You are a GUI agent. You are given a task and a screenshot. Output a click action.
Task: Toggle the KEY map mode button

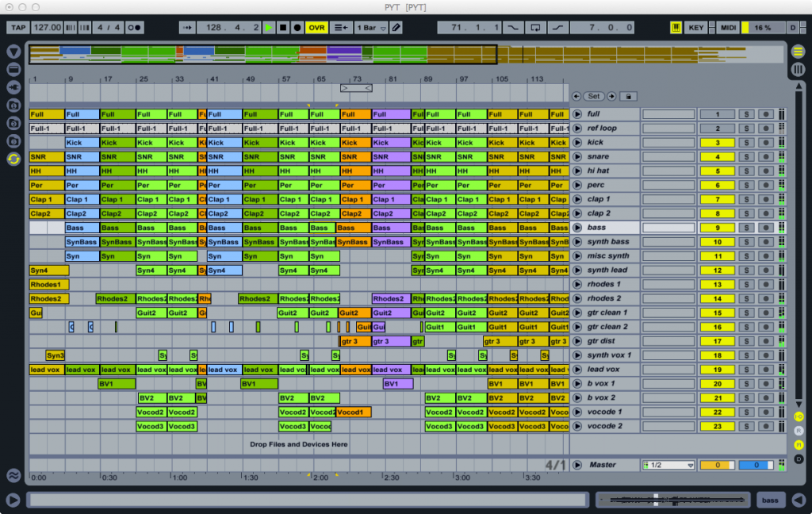pos(696,28)
